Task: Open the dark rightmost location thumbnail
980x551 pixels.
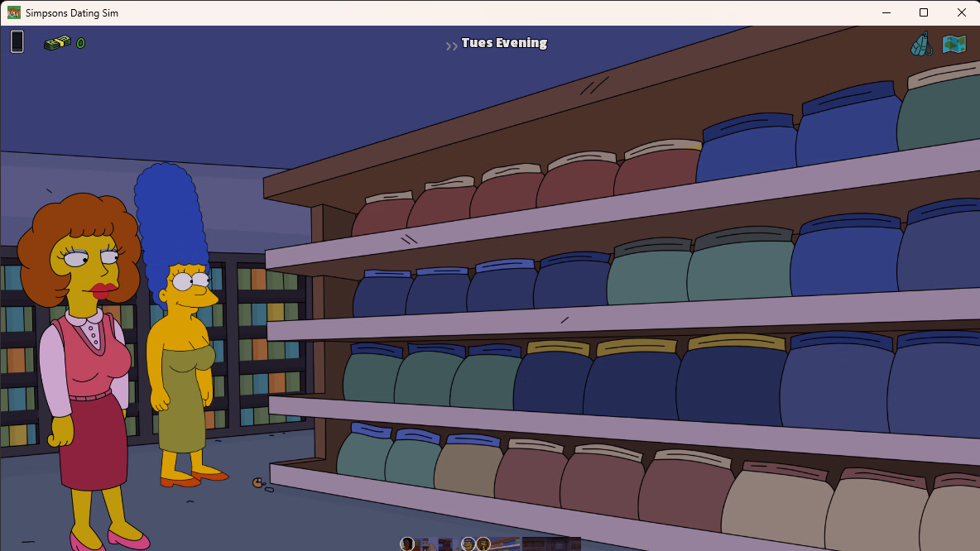Action: (551, 544)
